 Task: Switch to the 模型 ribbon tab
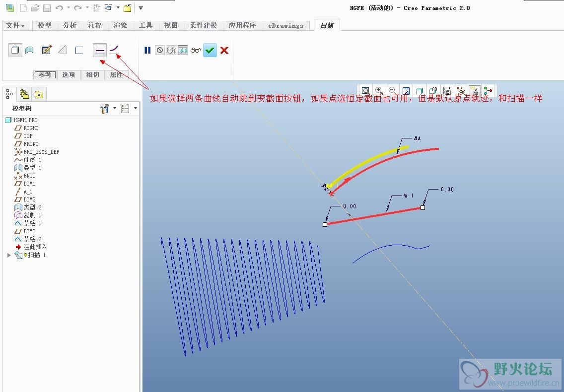44,25
